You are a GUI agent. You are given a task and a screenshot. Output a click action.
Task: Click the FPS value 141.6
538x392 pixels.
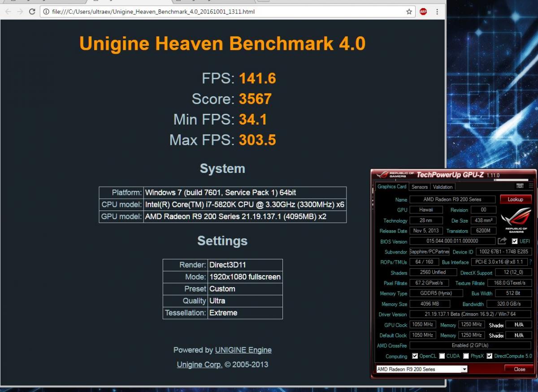tap(257, 79)
